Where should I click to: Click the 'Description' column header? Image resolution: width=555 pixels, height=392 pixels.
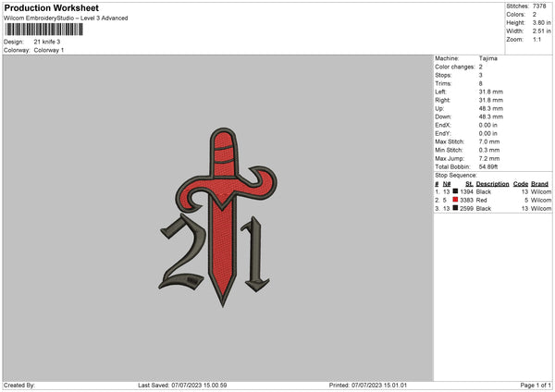tap(493, 184)
